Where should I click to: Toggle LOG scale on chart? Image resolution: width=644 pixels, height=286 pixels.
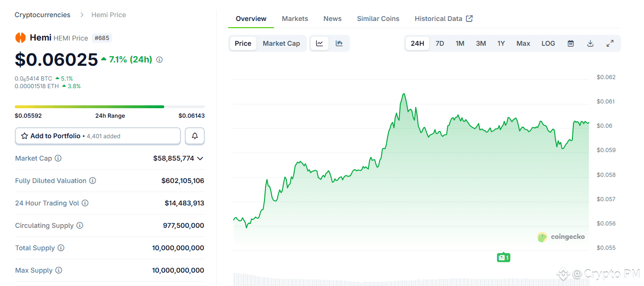[548, 43]
